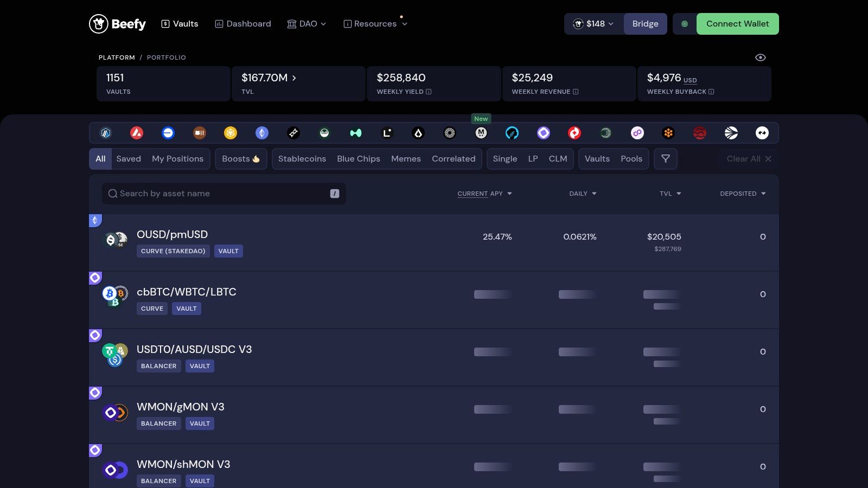The image size is (868, 488).
Task: Sort by TVL column
Action: (670, 194)
